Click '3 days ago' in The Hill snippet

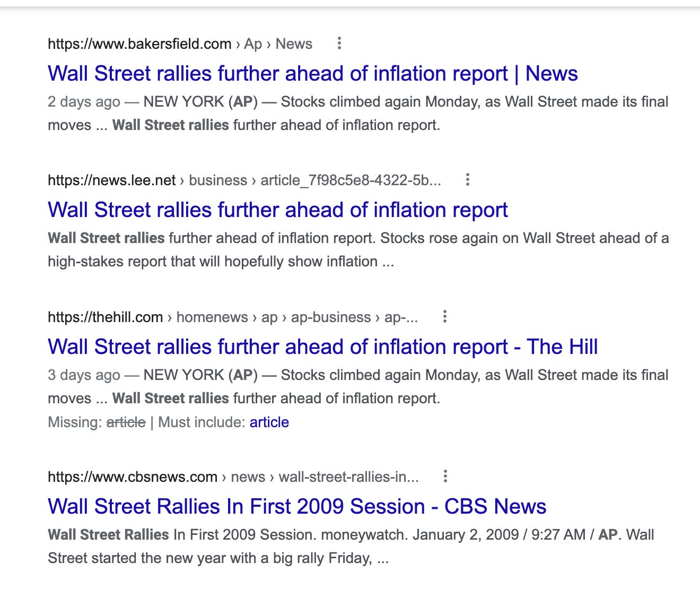[x=84, y=375]
